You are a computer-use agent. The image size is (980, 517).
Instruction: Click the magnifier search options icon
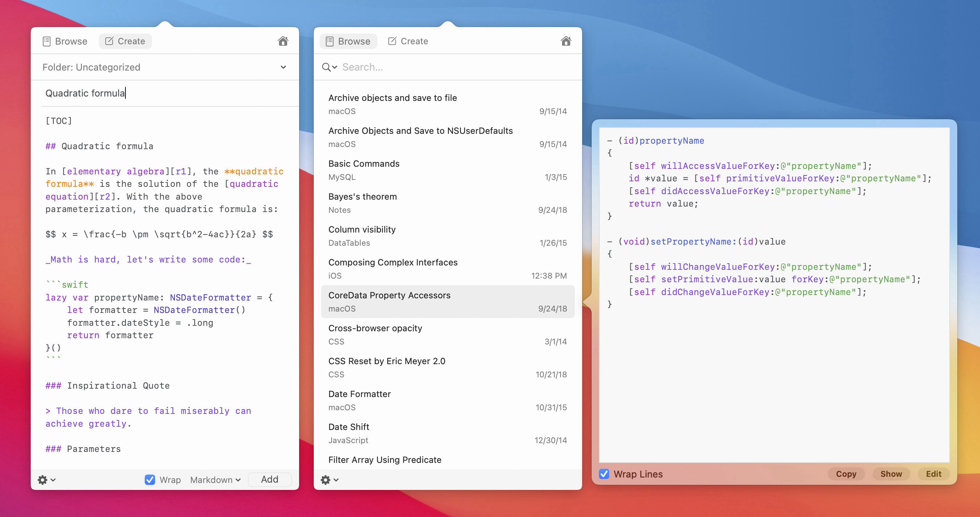point(329,67)
